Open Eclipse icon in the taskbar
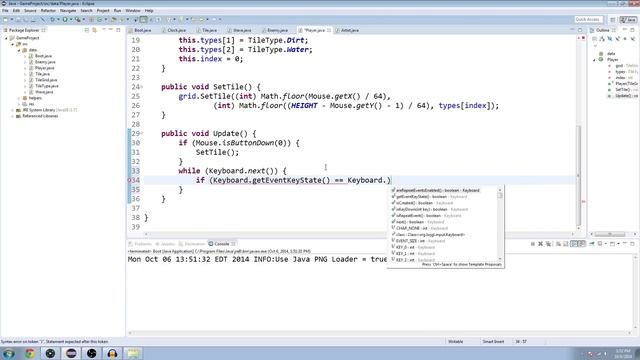 [x=71, y=353]
